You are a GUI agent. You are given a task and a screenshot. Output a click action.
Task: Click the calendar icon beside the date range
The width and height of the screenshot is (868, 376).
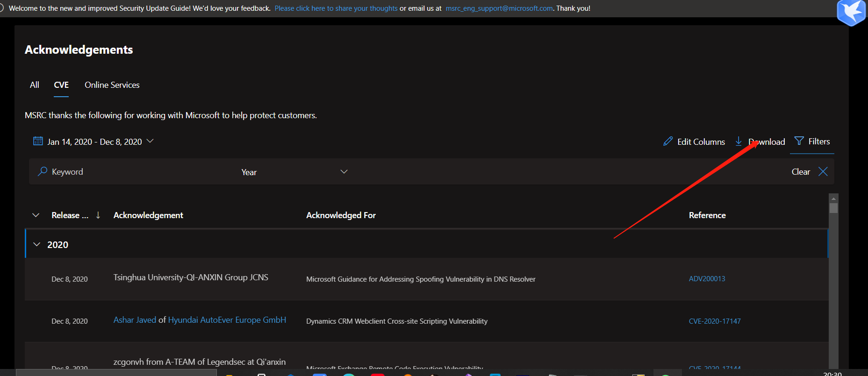(38, 141)
